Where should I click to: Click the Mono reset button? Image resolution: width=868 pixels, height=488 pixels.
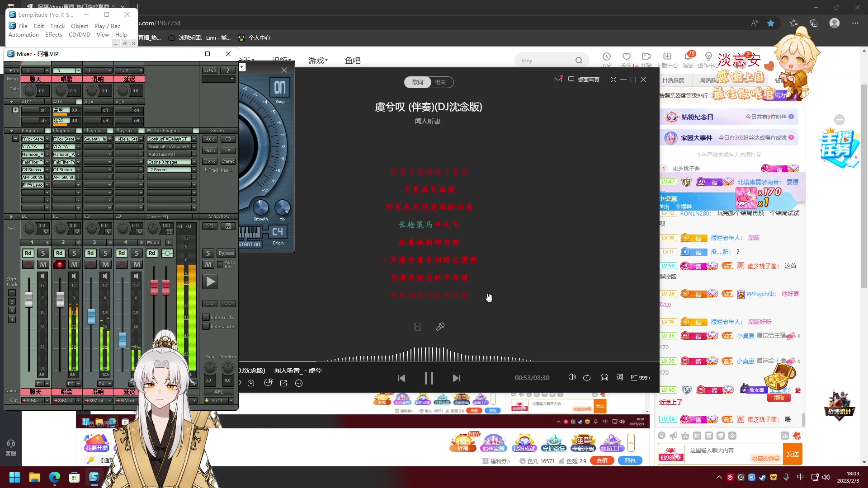tap(210, 161)
